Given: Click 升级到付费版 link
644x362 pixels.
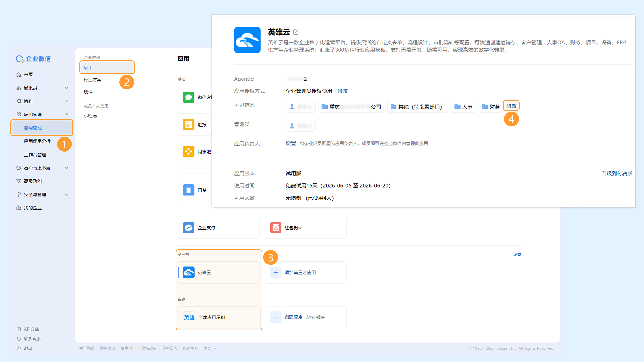Looking at the screenshot, I should 617,173.
